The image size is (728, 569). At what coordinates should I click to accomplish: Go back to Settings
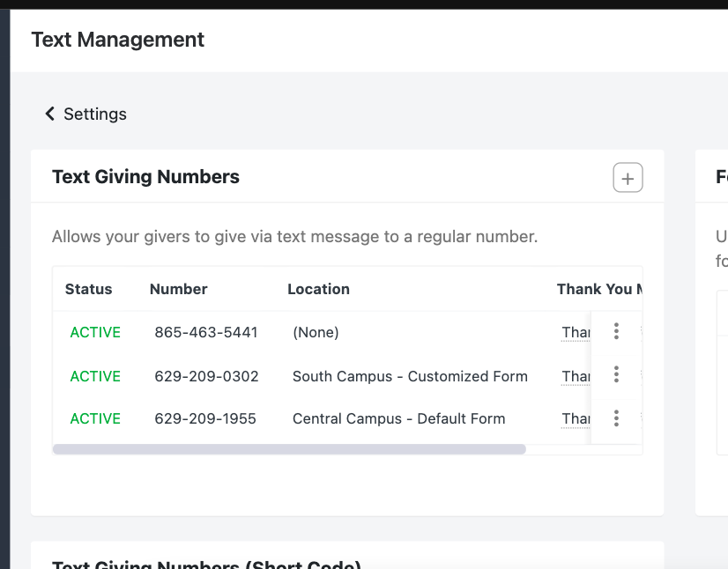pyautogui.click(x=85, y=114)
